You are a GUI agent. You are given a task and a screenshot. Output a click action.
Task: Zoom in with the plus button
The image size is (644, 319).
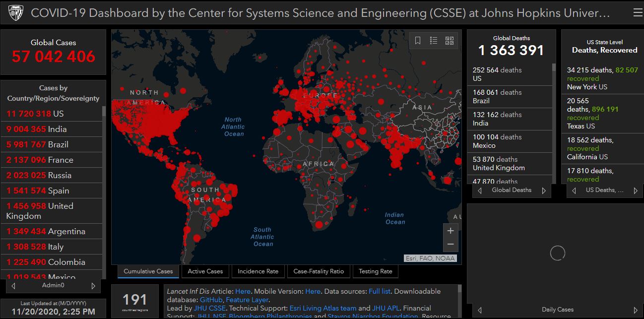[450, 231]
